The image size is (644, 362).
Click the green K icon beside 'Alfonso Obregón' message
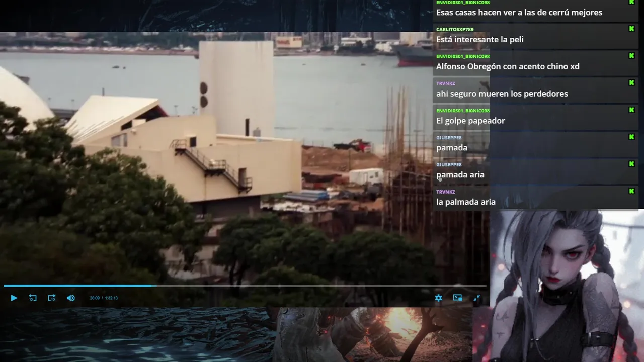631,56
